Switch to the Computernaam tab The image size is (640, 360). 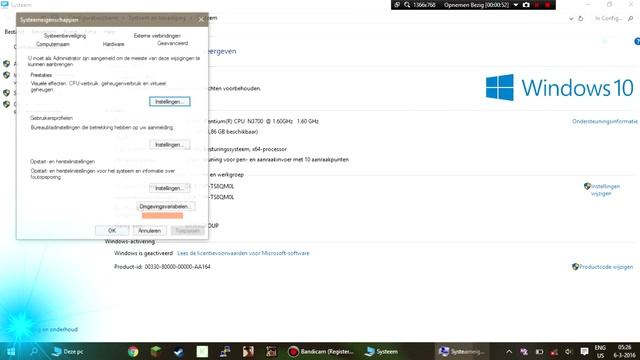click(x=53, y=44)
